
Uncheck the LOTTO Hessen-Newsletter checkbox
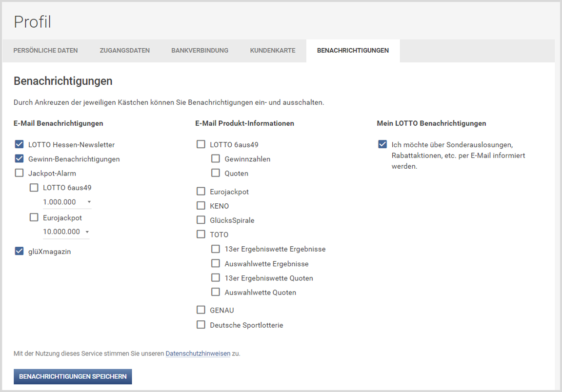click(x=20, y=144)
